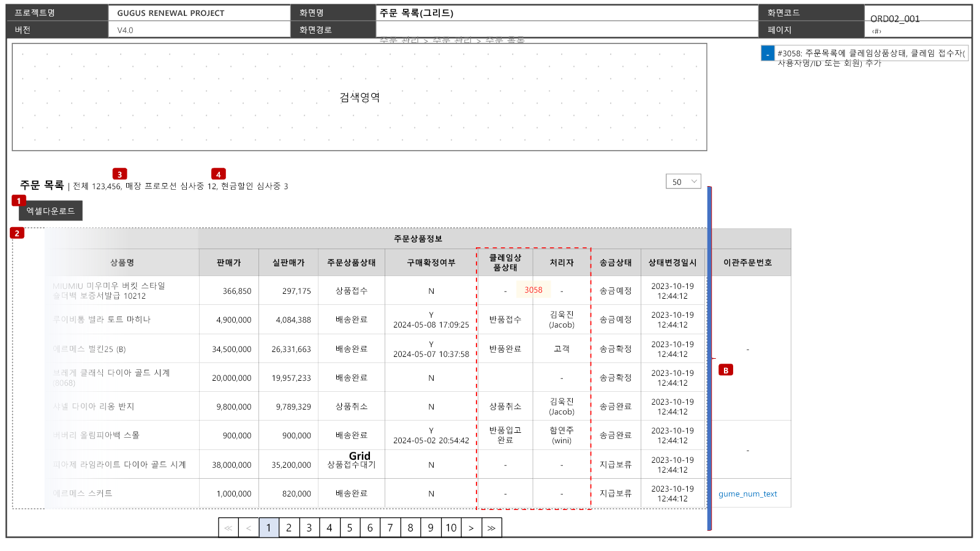Go to next page with > button
The image size is (980, 551).
click(x=471, y=528)
